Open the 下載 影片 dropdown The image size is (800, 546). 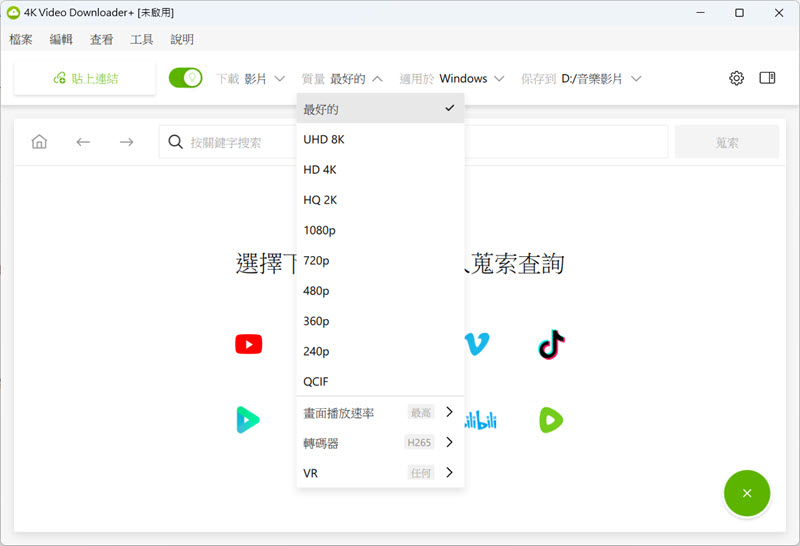click(x=251, y=79)
